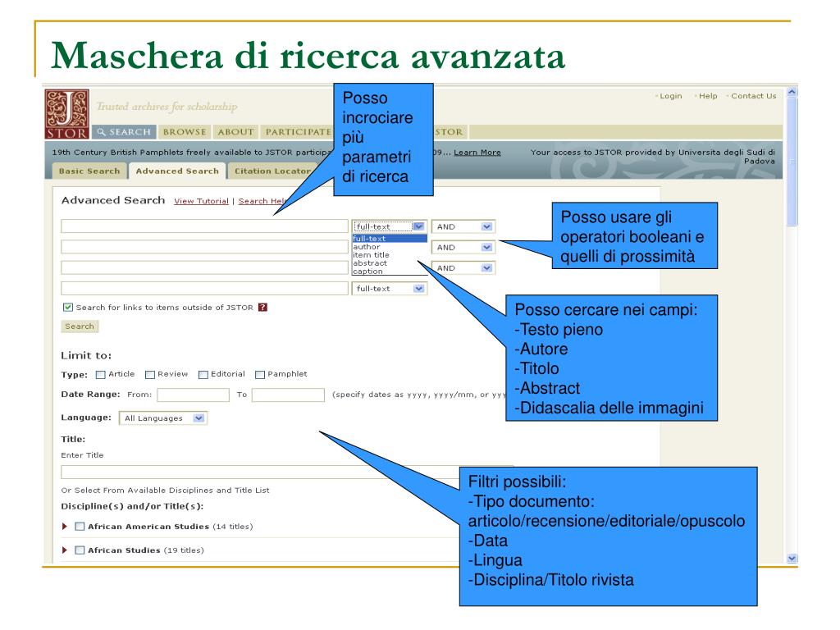Click the Date Range To field
The height and width of the screenshot is (630, 840).
pyautogui.click(x=288, y=395)
